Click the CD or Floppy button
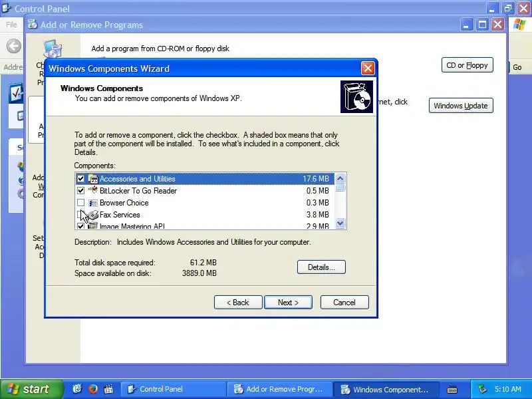Viewport: 532px width, 399px height. coord(467,65)
